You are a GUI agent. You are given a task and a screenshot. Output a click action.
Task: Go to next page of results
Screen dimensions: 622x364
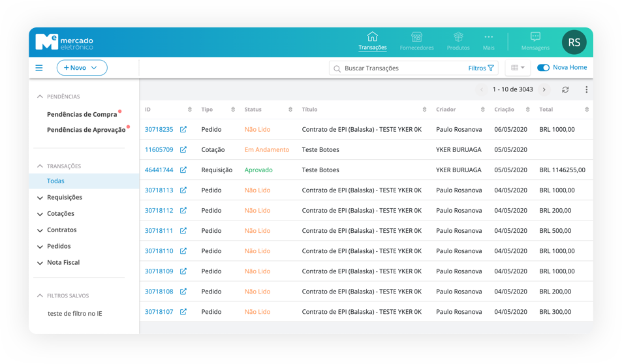tap(544, 89)
